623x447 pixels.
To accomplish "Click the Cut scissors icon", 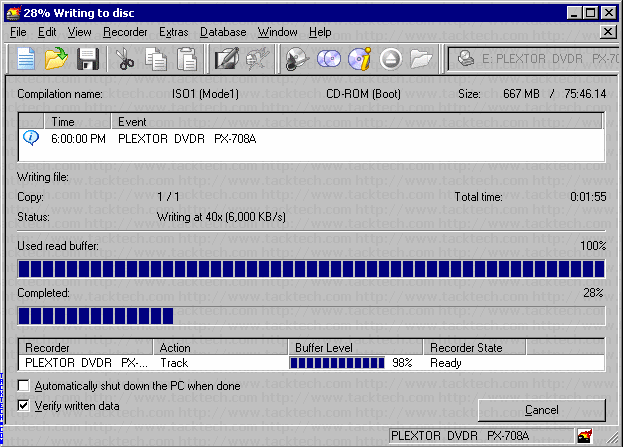I will coord(125,59).
